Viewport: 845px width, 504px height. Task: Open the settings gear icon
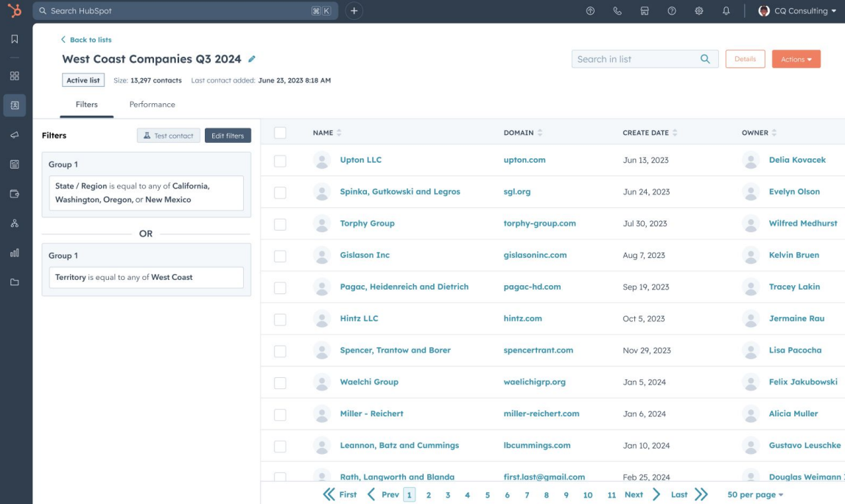pos(699,11)
